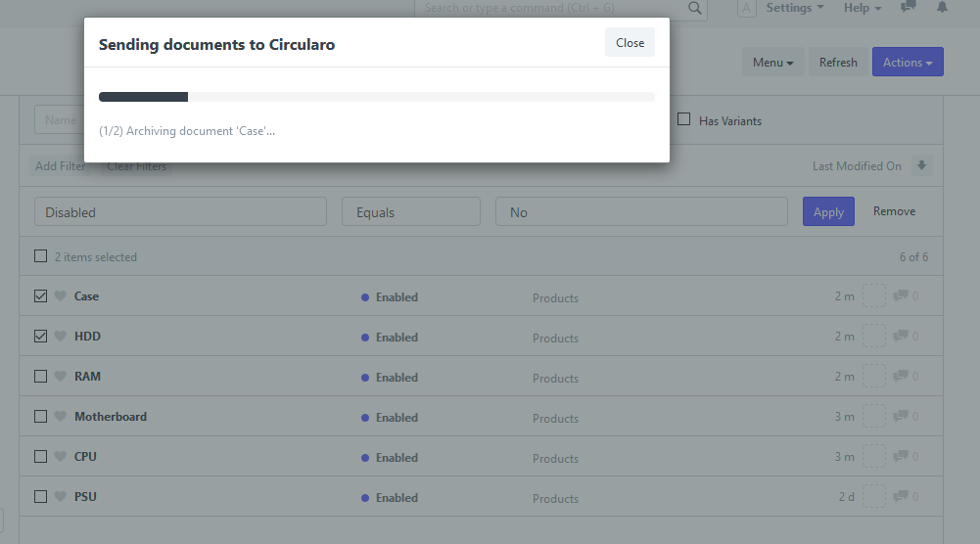The height and width of the screenshot is (544, 980).
Task: Open comments icon on Case row
Action: click(901, 295)
